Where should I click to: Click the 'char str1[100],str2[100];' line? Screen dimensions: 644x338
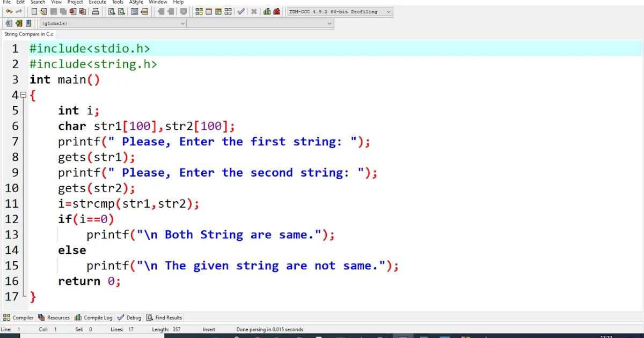pyautogui.click(x=147, y=127)
